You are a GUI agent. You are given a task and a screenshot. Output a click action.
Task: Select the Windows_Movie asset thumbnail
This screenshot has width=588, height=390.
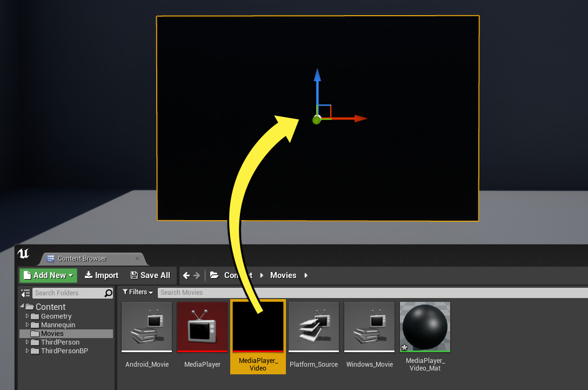(x=369, y=327)
